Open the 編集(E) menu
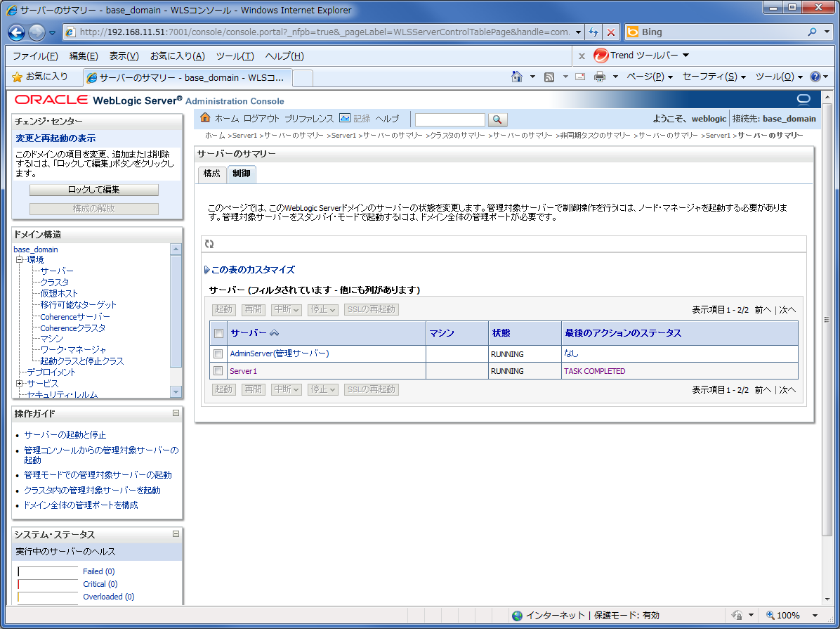This screenshot has width=840, height=629. pos(84,56)
